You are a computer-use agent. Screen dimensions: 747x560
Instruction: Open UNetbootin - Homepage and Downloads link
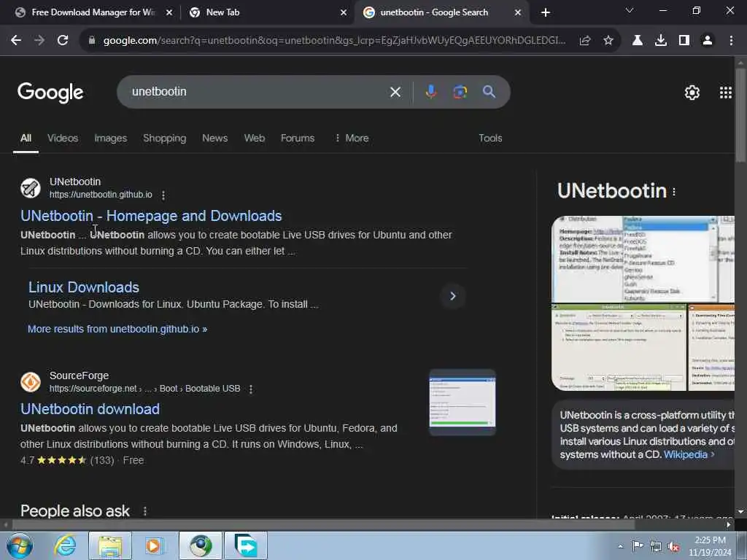pyautogui.click(x=151, y=216)
